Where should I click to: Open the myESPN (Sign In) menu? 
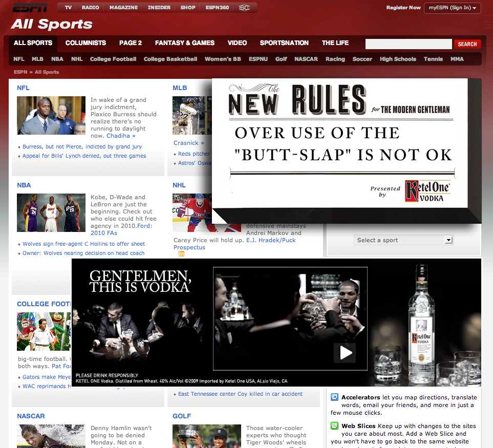[452, 8]
